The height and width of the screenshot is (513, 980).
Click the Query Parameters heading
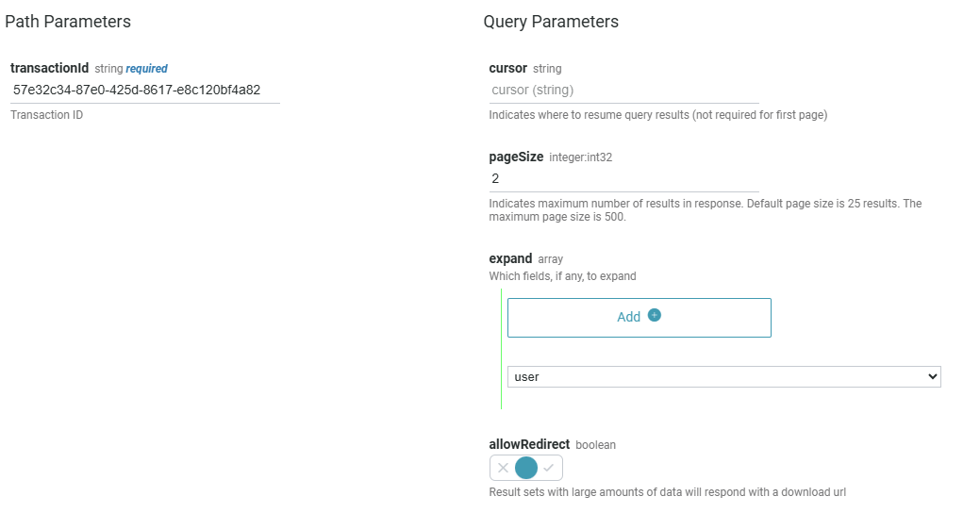(551, 22)
